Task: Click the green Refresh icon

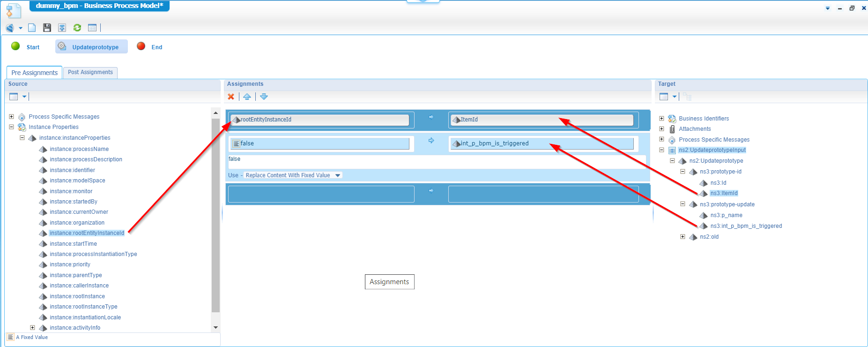Action: [77, 28]
